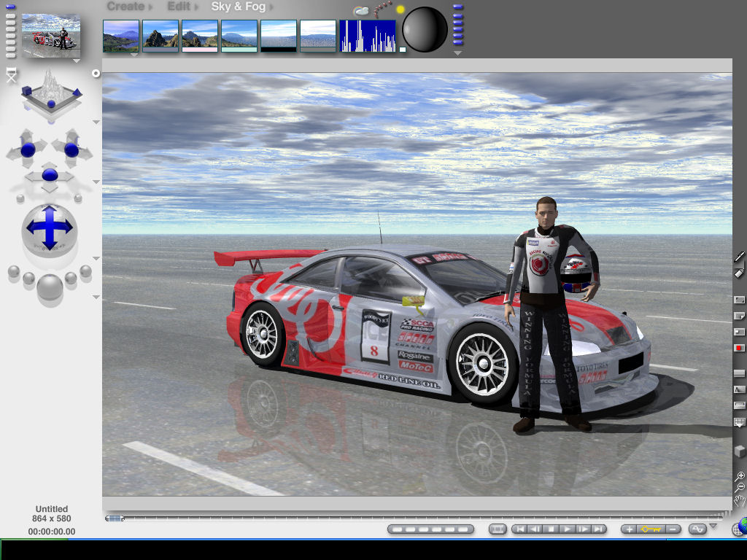Click the background paper page-curl icon
The image size is (747, 560).
[739, 316]
